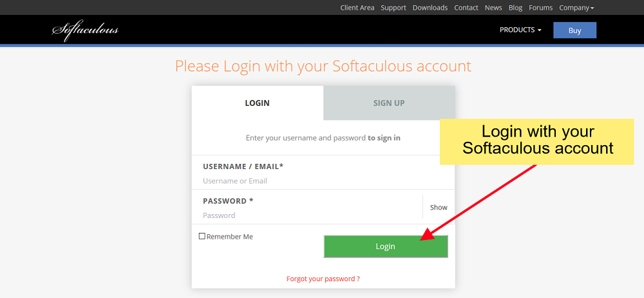This screenshot has width=644, height=298.
Task: Go to Client Area link
Action: 357,7
